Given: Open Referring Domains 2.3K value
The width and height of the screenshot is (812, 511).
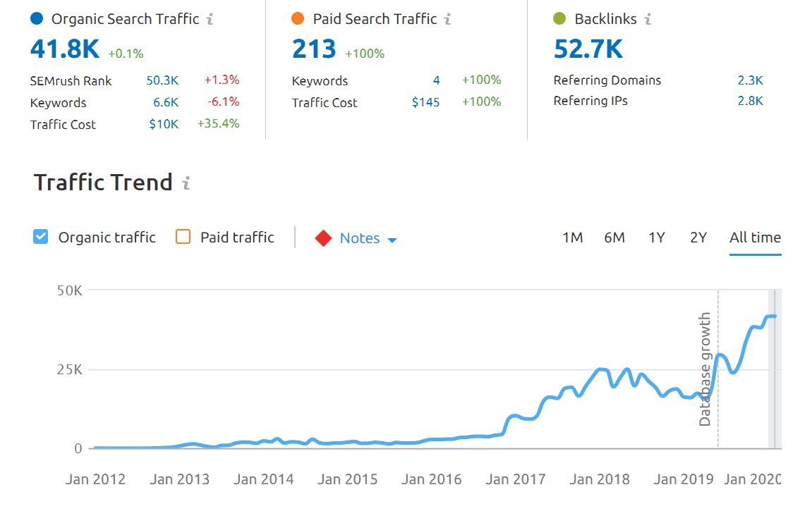Looking at the screenshot, I should tap(750, 80).
